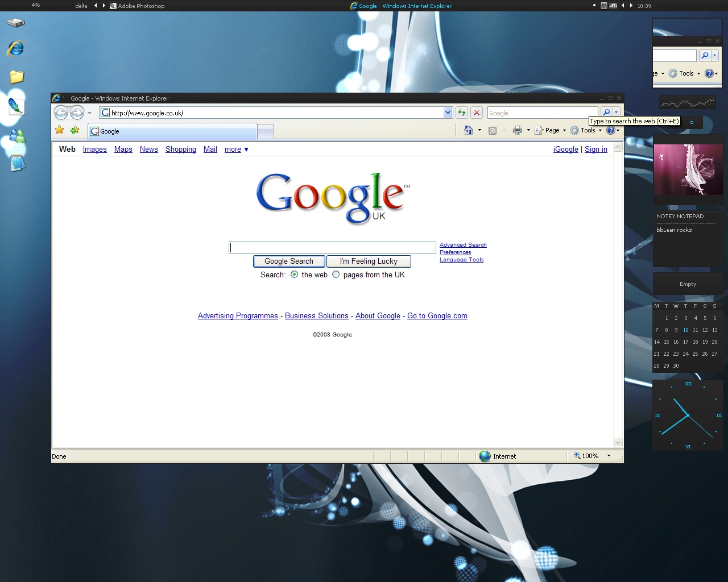The height and width of the screenshot is (582, 728).
Task: Open the notepad desktop icon
Action: (x=18, y=163)
